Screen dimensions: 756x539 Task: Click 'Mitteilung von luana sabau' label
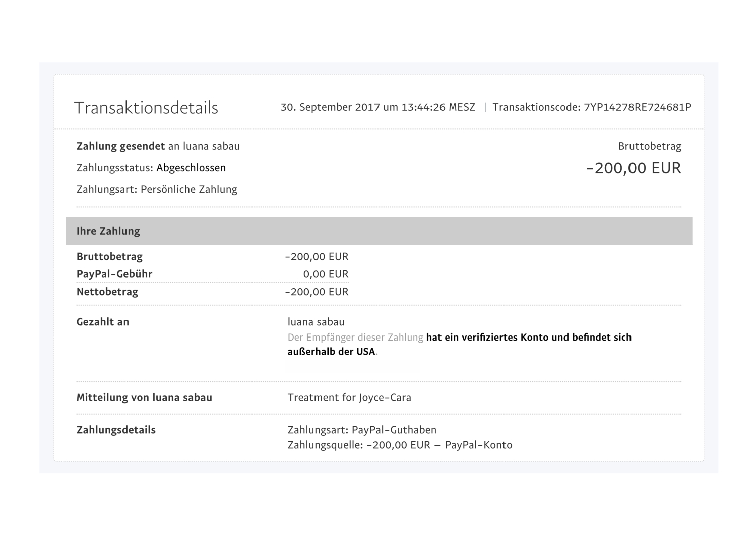click(144, 397)
